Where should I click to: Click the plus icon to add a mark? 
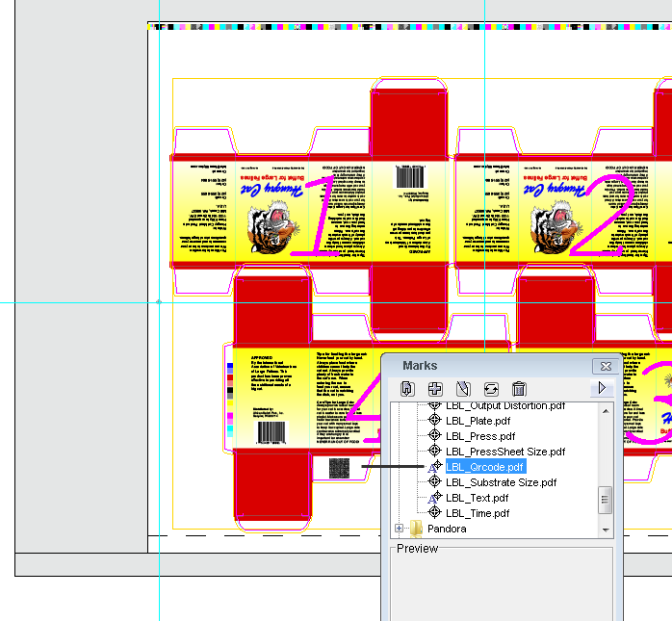(x=435, y=389)
